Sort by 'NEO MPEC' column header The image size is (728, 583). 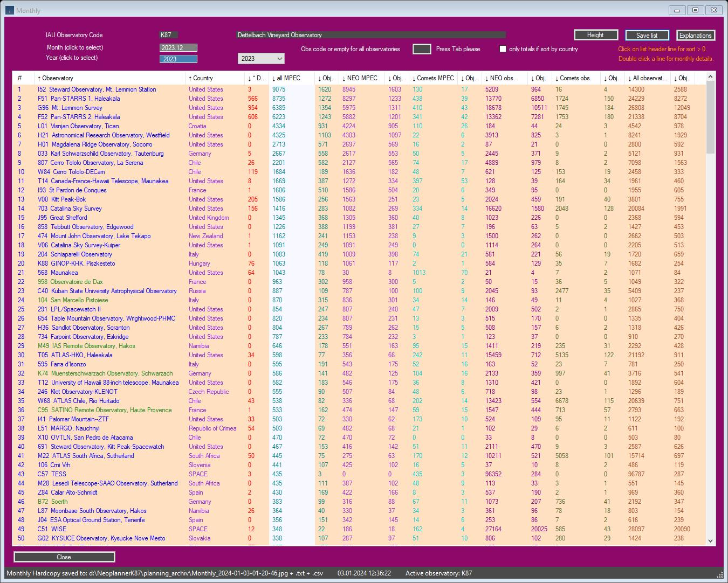point(361,78)
